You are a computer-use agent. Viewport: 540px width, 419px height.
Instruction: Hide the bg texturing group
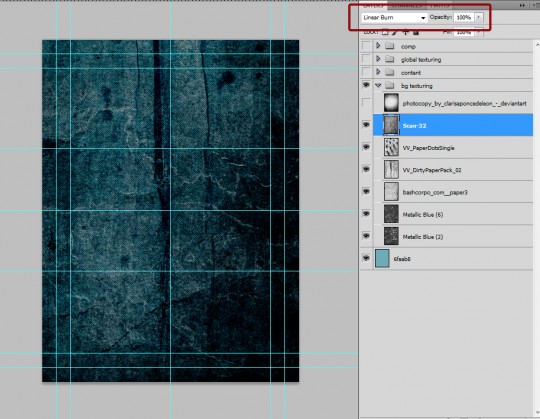[x=366, y=85]
